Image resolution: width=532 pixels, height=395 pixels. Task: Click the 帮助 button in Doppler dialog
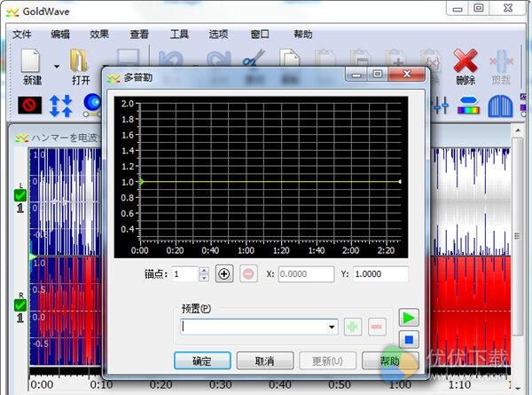click(390, 360)
